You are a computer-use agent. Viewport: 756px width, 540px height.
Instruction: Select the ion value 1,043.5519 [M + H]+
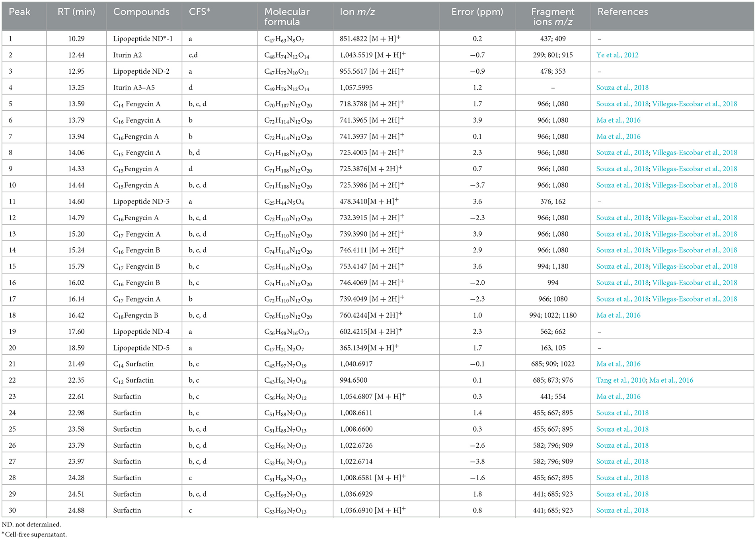click(x=373, y=55)
